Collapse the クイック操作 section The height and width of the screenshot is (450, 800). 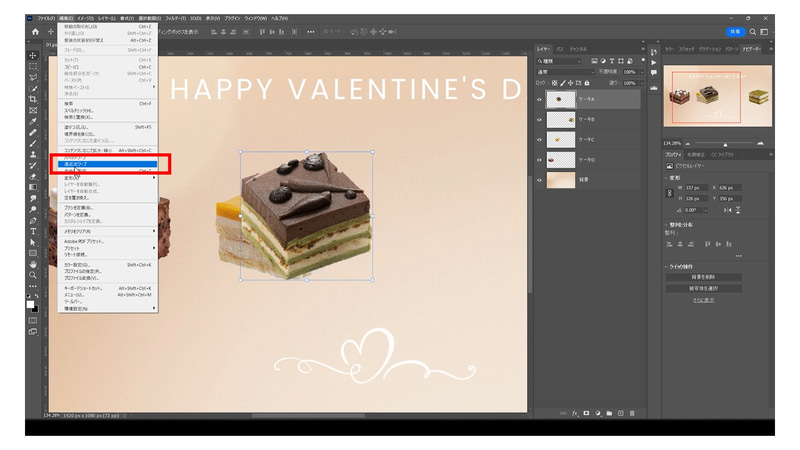coord(666,266)
